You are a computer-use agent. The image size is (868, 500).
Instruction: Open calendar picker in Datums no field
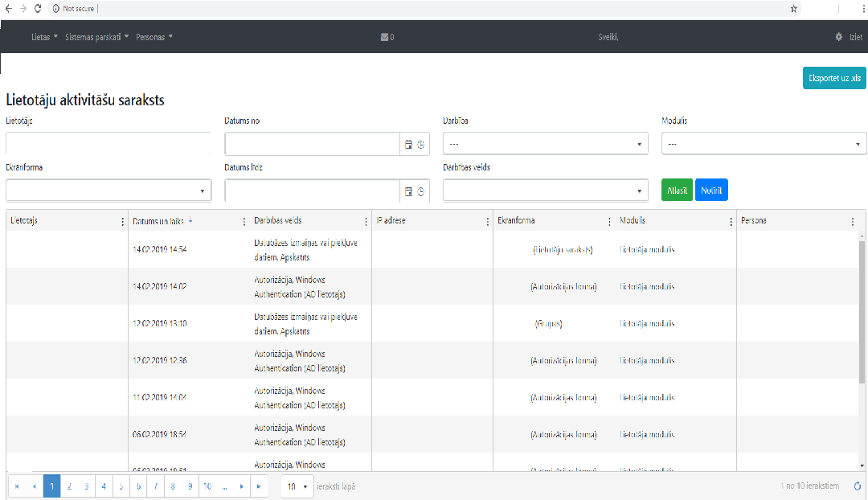408,145
